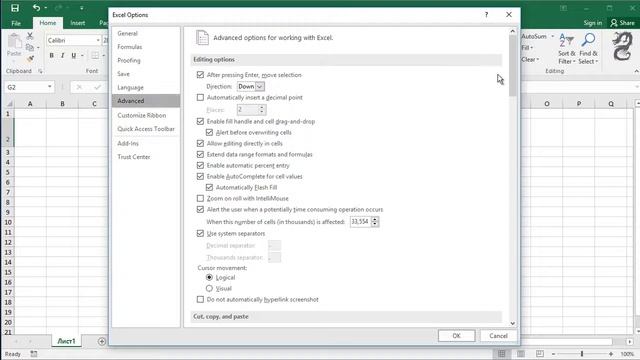Open the Name Box dropdown arrow
The image size is (640, 360).
[x=49, y=87]
